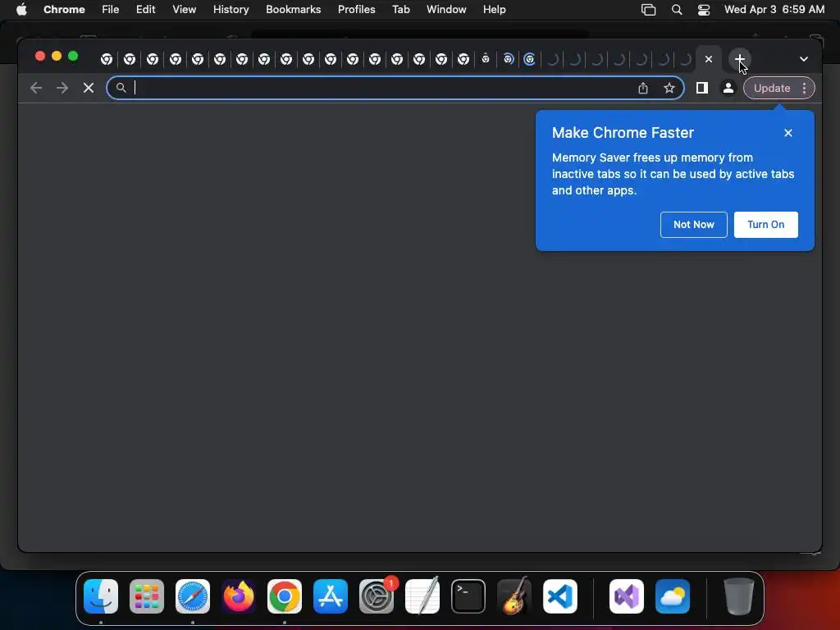Open the weather cloud app in Dock
This screenshot has height=630, width=840.
pyautogui.click(x=673, y=596)
